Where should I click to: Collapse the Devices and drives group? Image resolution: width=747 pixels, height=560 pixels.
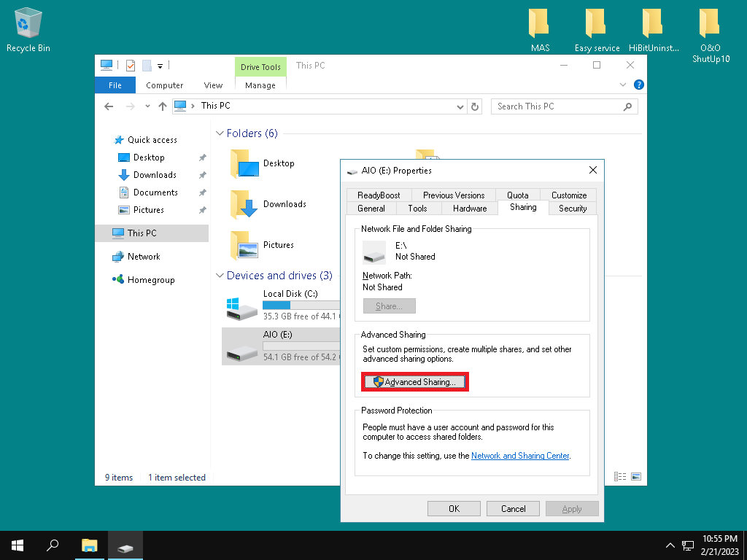click(x=220, y=276)
